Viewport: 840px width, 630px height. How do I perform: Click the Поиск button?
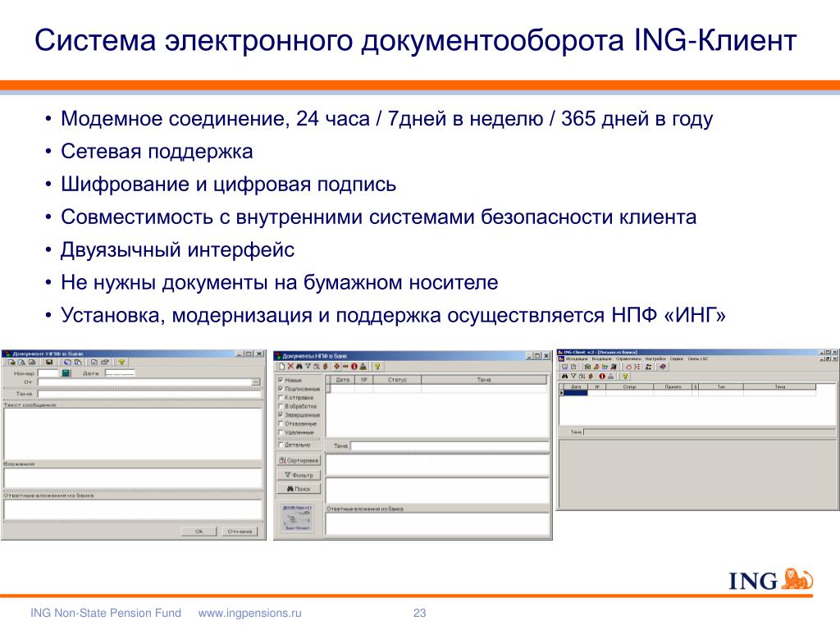point(299,489)
